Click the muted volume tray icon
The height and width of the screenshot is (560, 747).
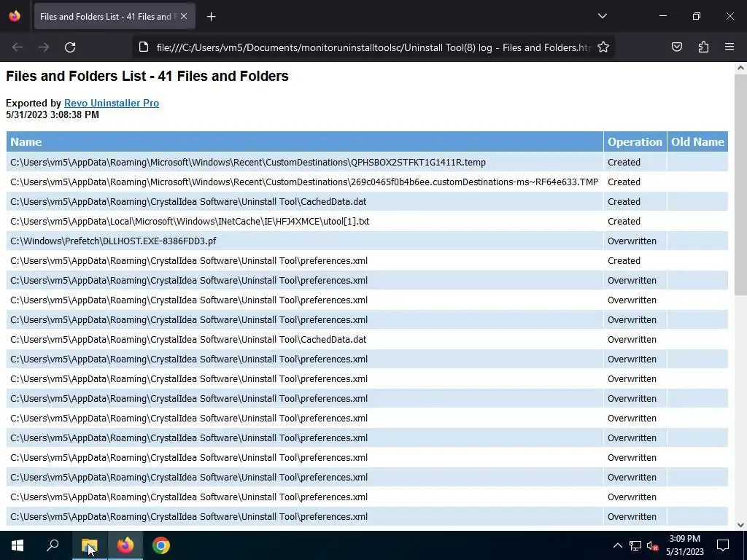[x=653, y=545]
